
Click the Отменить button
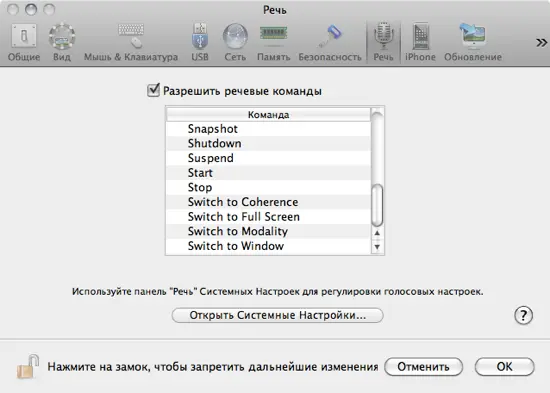(x=423, y=367)
